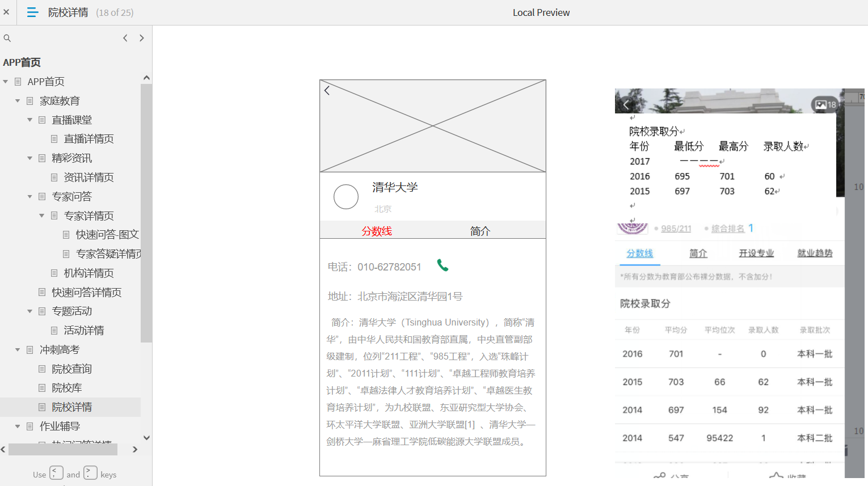Select the 简介 tab in wireframe
This screenshot has height=486, width=868.
coord(480,231)
